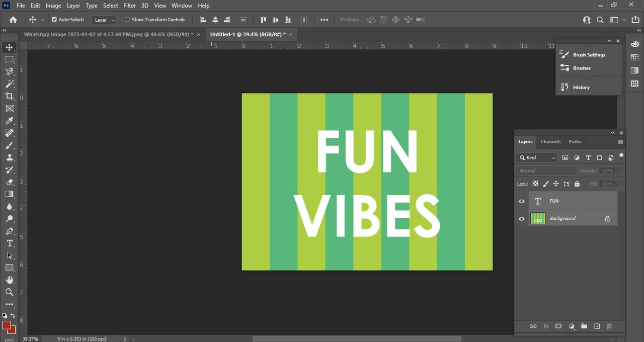The width and height of the screenshot is (644, 342).
Task: Open the Normal blend mode dropdown
Action: tap(546, 171)
